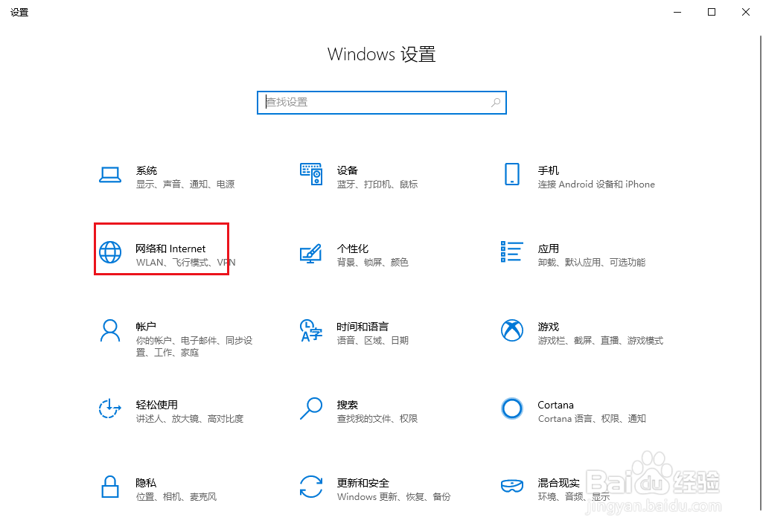Click the description 卸载、默认应用、可选功能
The width and height of the screenshot is (763, 532).
[592, 263]
